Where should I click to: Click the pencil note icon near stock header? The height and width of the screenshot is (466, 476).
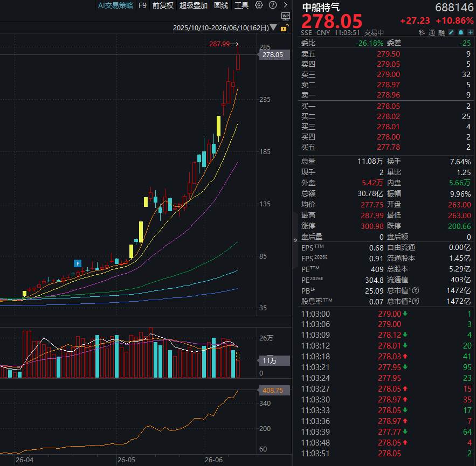coord(451,32)
